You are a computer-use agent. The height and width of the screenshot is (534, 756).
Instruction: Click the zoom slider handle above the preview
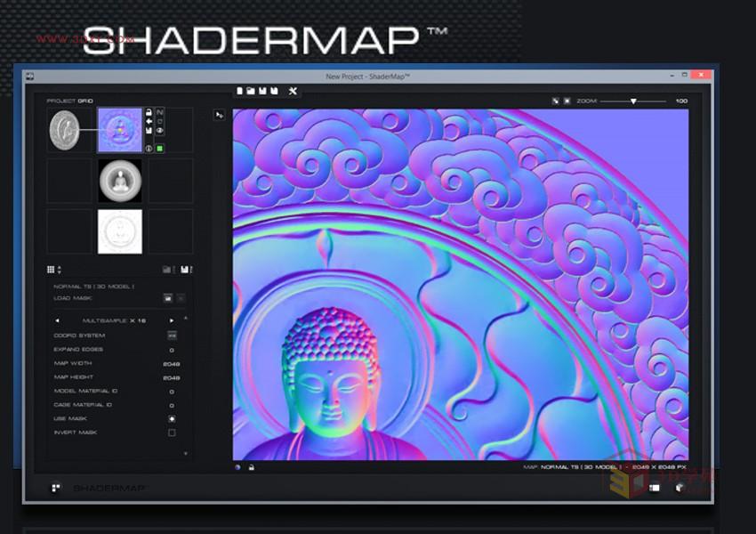[x=633, y=101]
